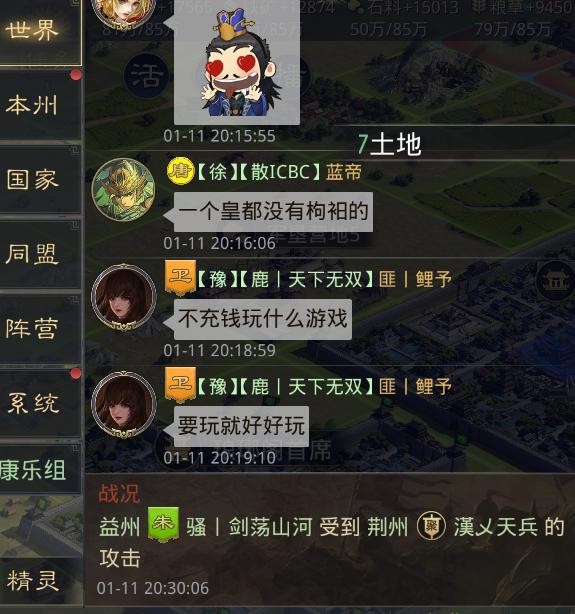Screen dimensions: 575x614
Task: Click the yellow 唐 badge icon
Action: click(x=180, y=171)
